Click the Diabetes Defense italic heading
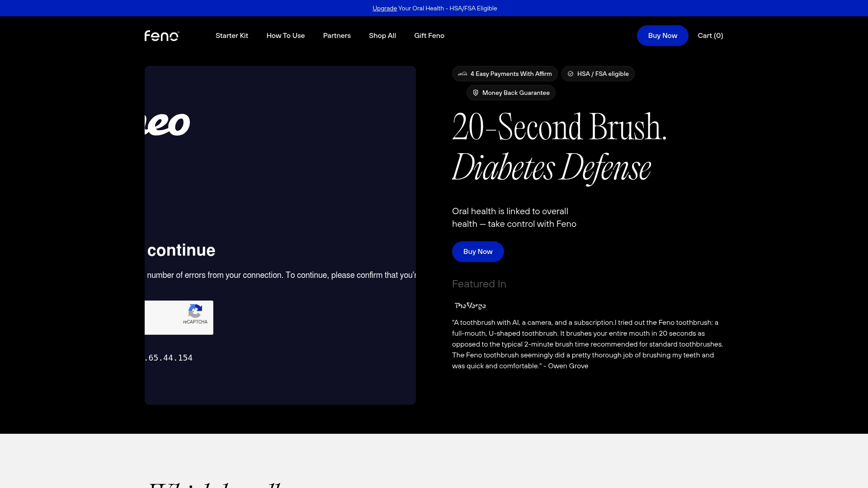The image size is (868, 488). pos(552,168)
